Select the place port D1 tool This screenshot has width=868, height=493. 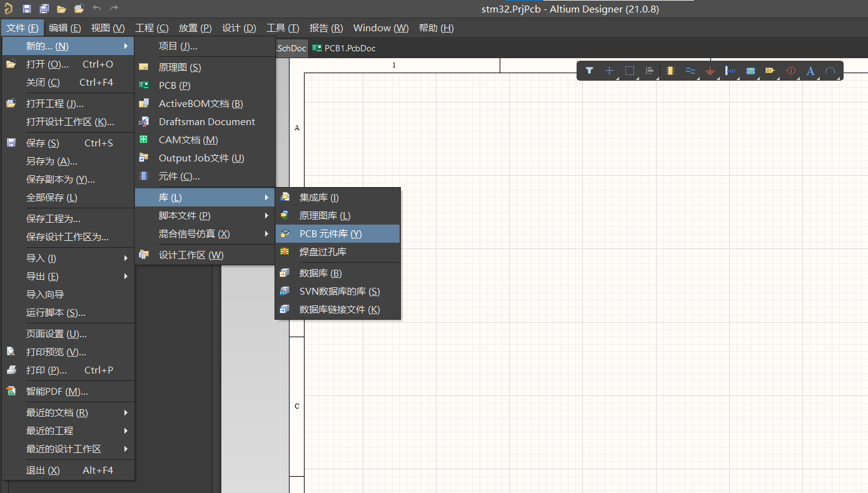pyautogui.click(x=770, y=71)
